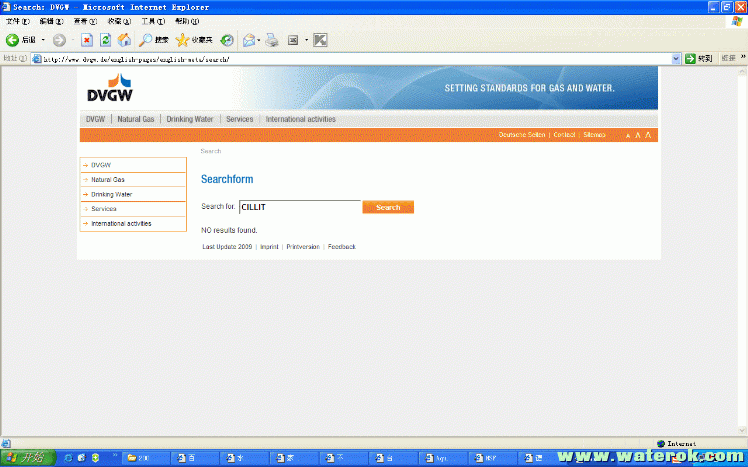Go to the Home page icon
Screen dimensions: 748x467
coord(124,40)
